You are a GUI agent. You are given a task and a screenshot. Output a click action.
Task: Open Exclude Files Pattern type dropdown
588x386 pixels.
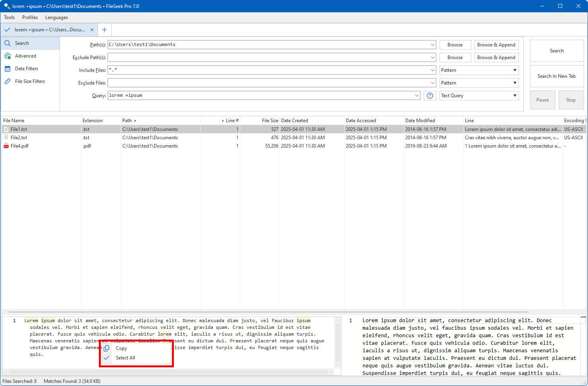click(x=479, y=83)
